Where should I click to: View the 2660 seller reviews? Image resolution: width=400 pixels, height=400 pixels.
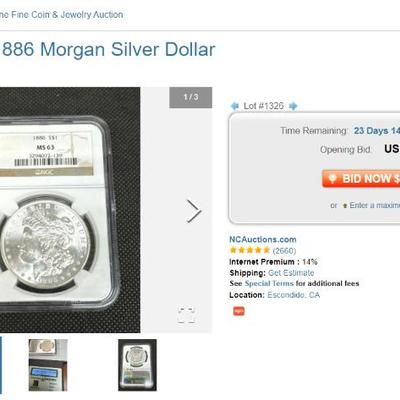[284, 250]
